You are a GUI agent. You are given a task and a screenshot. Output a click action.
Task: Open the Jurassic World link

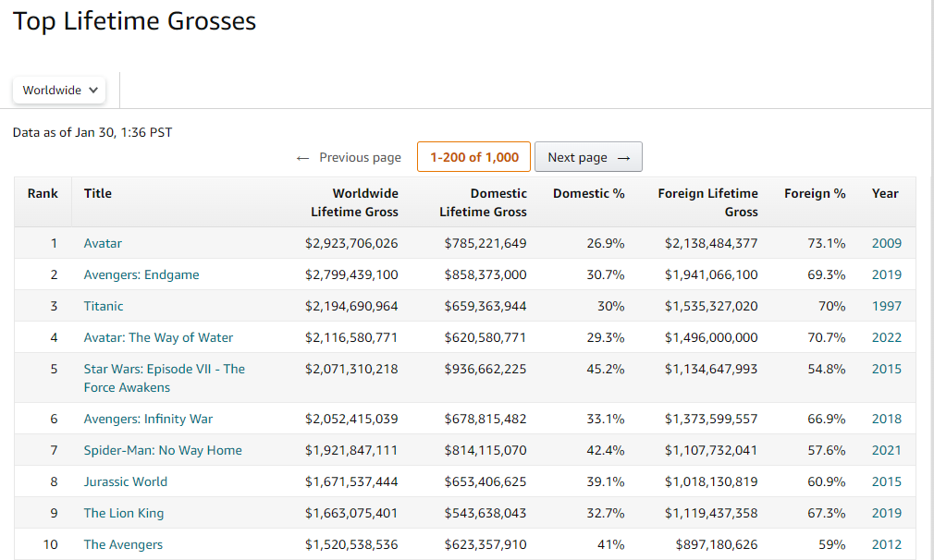[126, 482]
